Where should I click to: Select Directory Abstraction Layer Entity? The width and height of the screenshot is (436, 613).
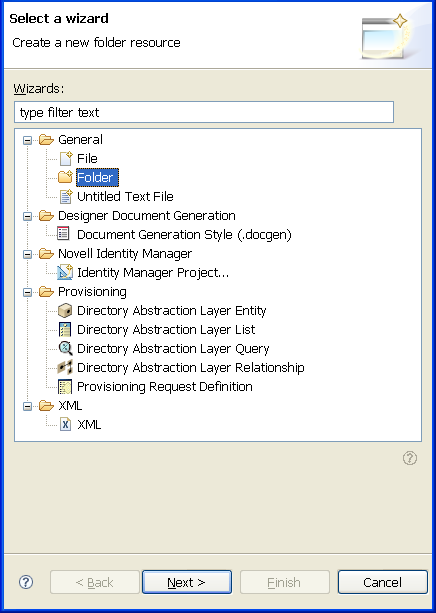pyautogui.click(x=172, y=311)
